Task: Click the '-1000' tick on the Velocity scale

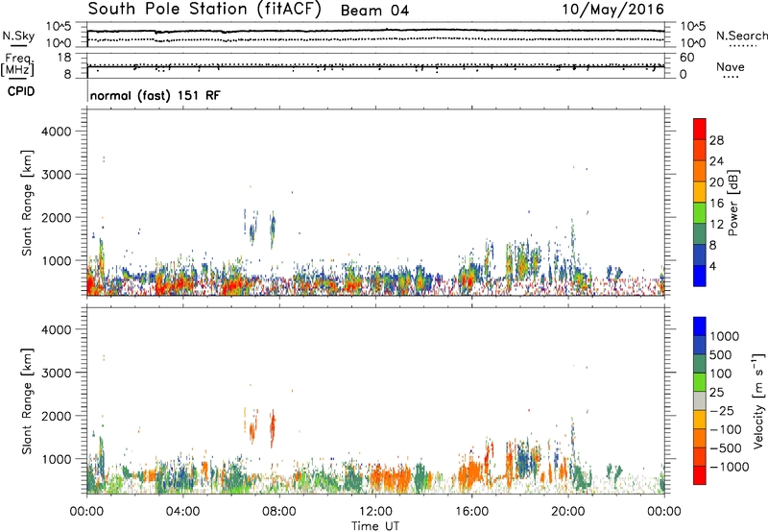Action: point(729,467)
